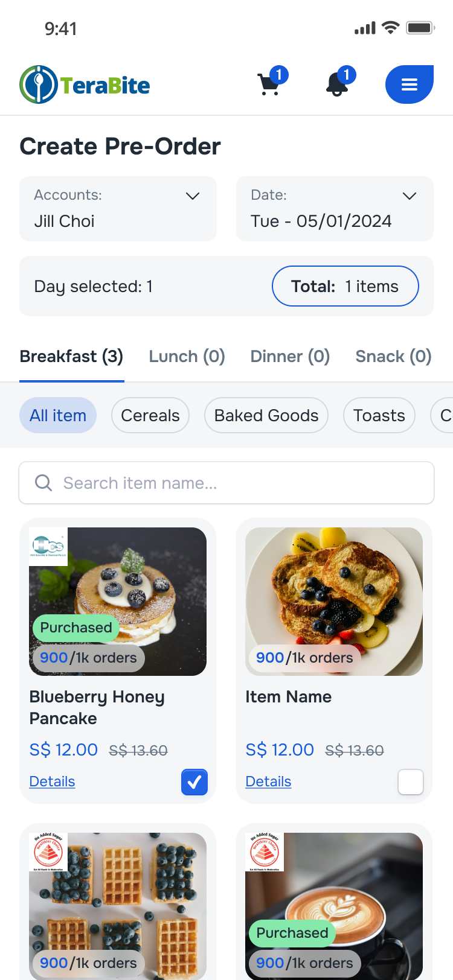The image size is (453, 980).
Task: Filter by Baked Goods category
Action: [266, 415]
